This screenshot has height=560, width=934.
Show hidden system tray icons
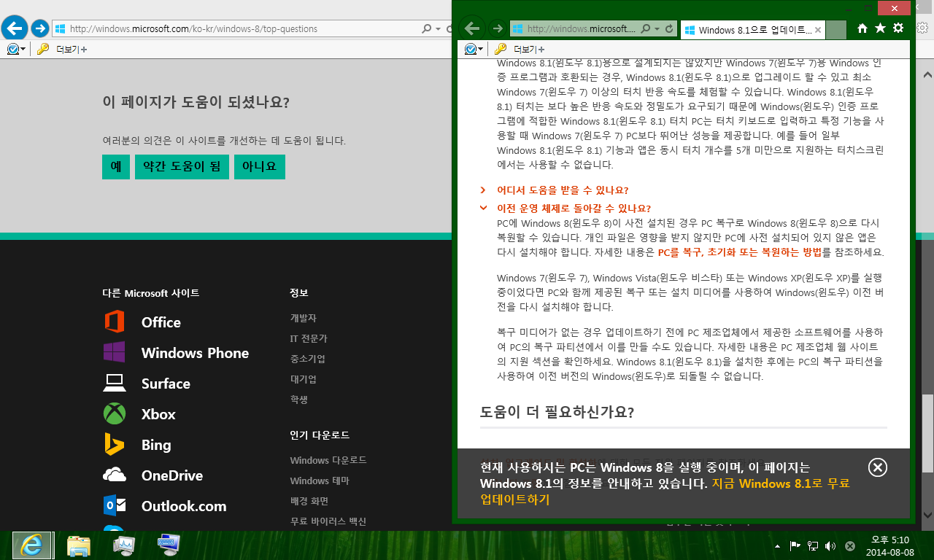777,546
